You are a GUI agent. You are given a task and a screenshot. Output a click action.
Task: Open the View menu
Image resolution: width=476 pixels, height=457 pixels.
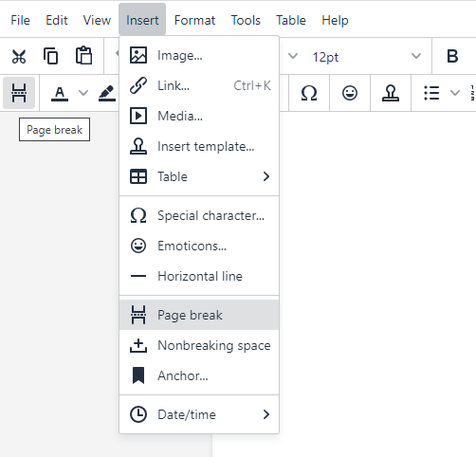click(97, 20)
